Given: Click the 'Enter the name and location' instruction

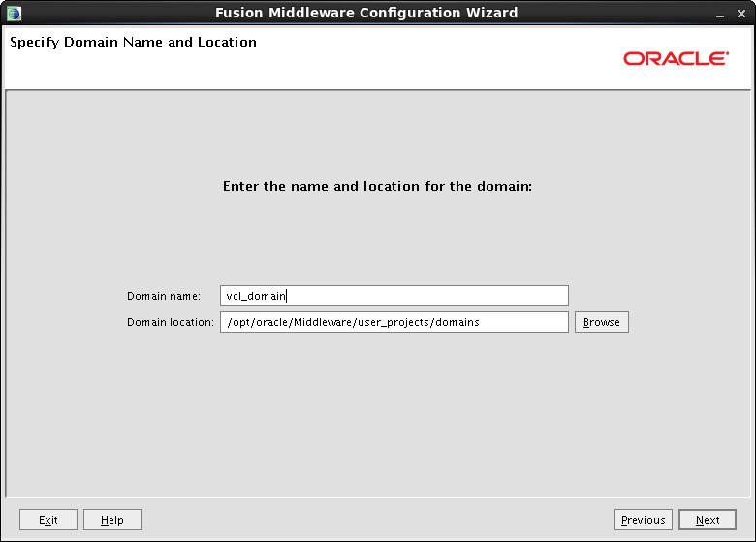Looking at the screenshot, I should [378, 186].
